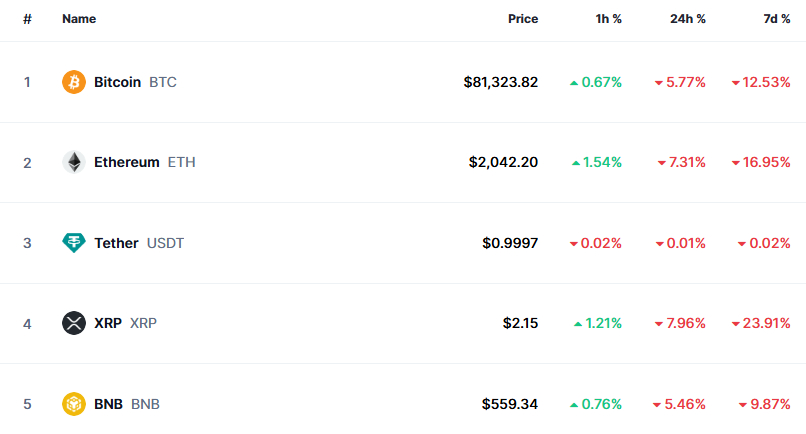Viewport: 806px width, 434px height.
Task: Sort the table by the # rank column
Action: (28, 19)
